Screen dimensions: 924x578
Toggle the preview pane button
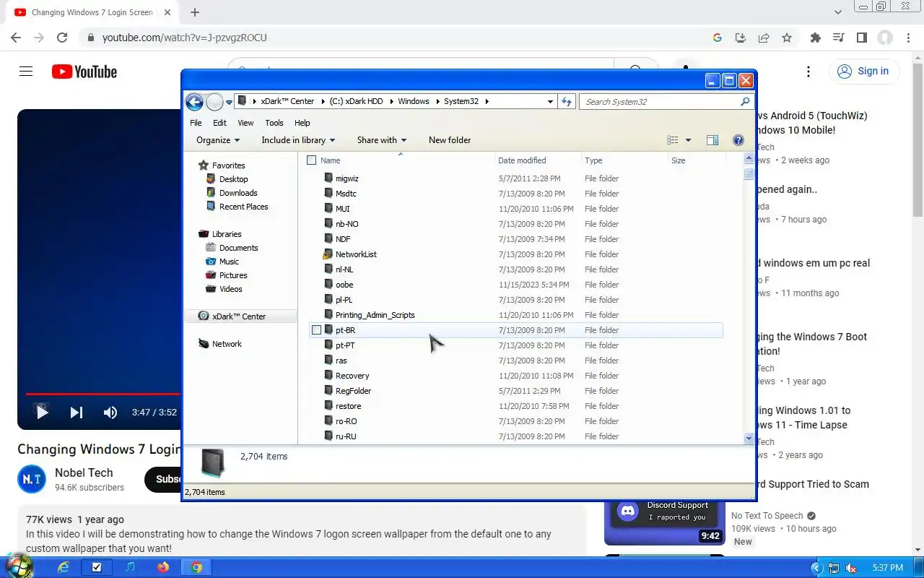tap(712, 140)
